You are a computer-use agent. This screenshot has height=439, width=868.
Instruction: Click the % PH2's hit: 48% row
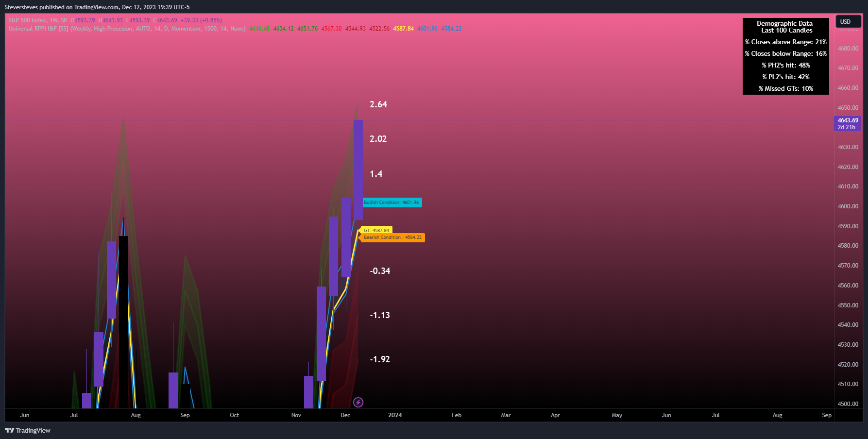click(x=785, y=66)
